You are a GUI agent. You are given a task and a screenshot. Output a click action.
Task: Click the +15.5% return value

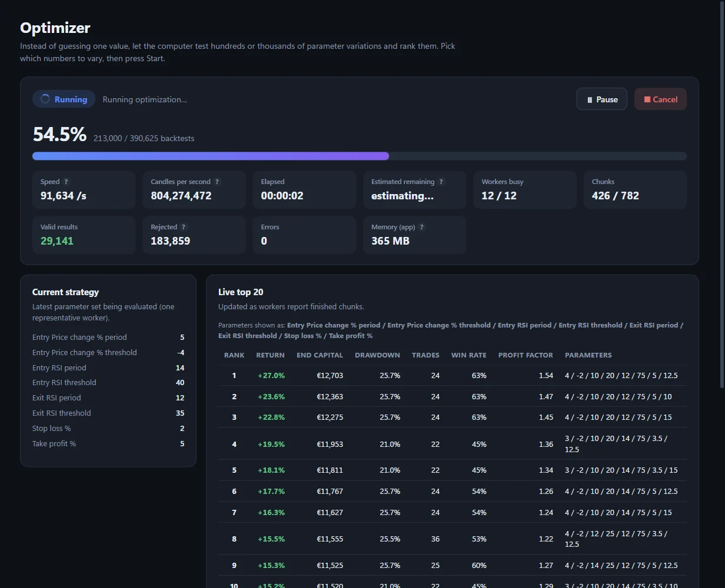271,539
